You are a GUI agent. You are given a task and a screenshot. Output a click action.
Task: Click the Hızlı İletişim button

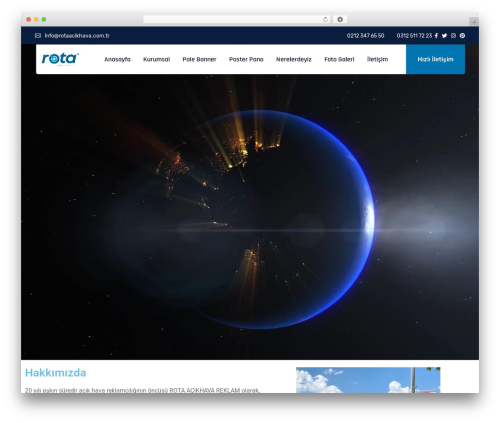(x=435, y=59)
